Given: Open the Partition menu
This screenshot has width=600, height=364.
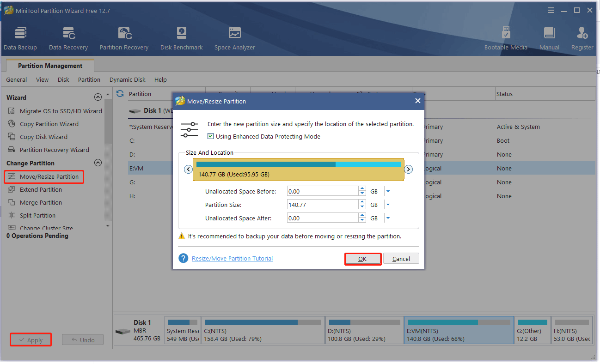Looking at the screenshot, I should pos(89,79).
